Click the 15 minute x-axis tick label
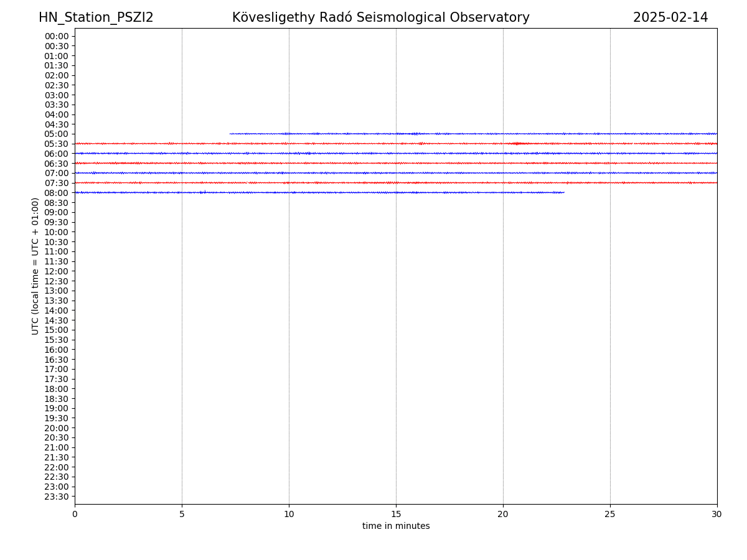Image resolution: width=747 pixels, height=560 pixels. [396, 515]
